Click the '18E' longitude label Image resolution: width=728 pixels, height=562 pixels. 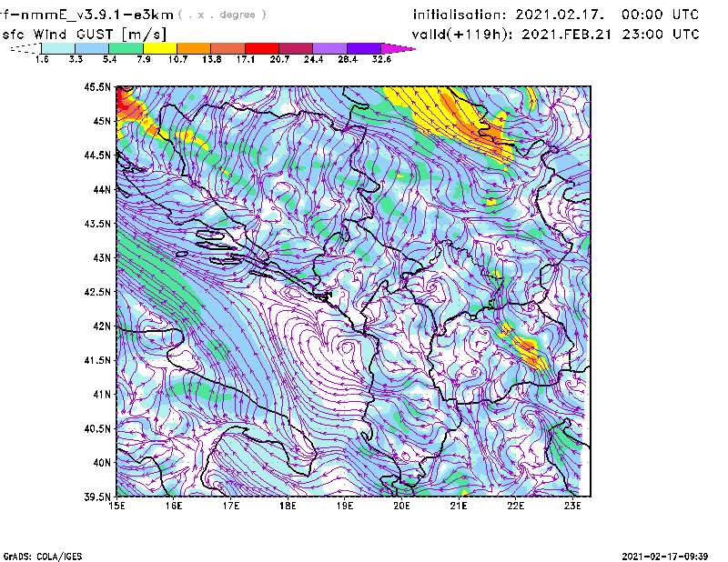(x=288, y=506)
